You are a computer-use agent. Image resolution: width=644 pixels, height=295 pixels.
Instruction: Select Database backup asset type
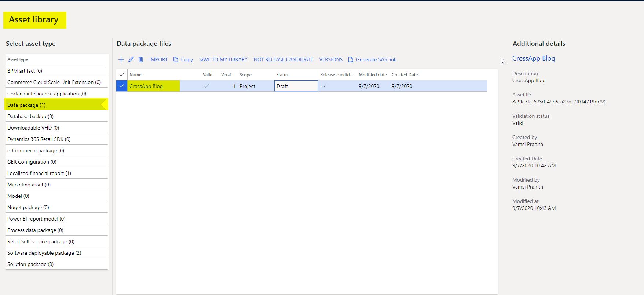[30, 116]
